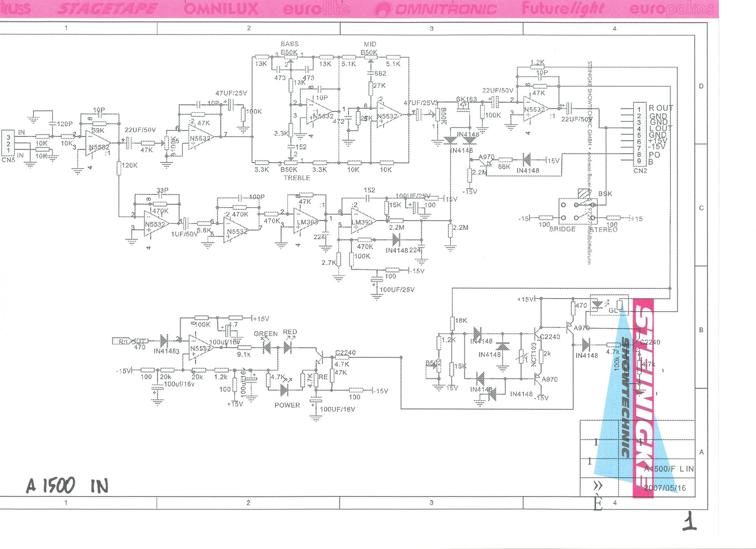This screenshot has width=756, height=549.
Task: Click the 'R OUT' pin label
Action: pos(661,108)
